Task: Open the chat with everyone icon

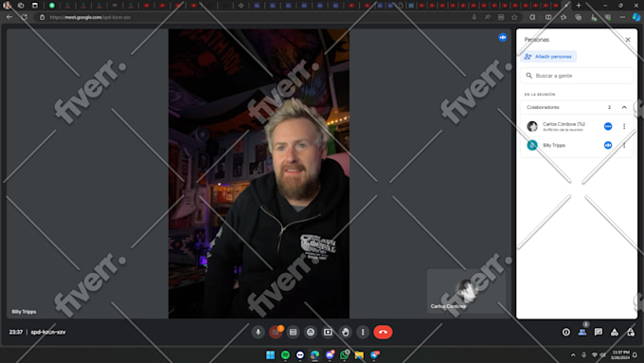Action: point(599,332)
